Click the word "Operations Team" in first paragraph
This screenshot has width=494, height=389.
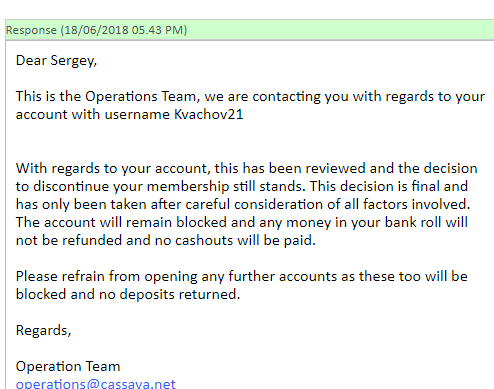click(x=140, y=96)
